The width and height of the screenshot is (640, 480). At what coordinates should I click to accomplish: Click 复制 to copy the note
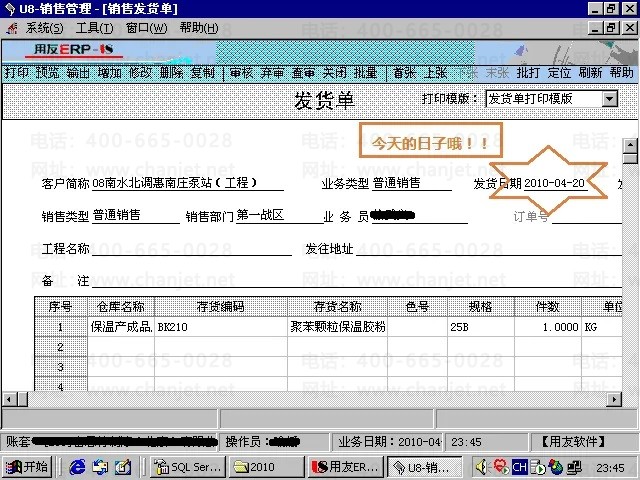point(202,73)
